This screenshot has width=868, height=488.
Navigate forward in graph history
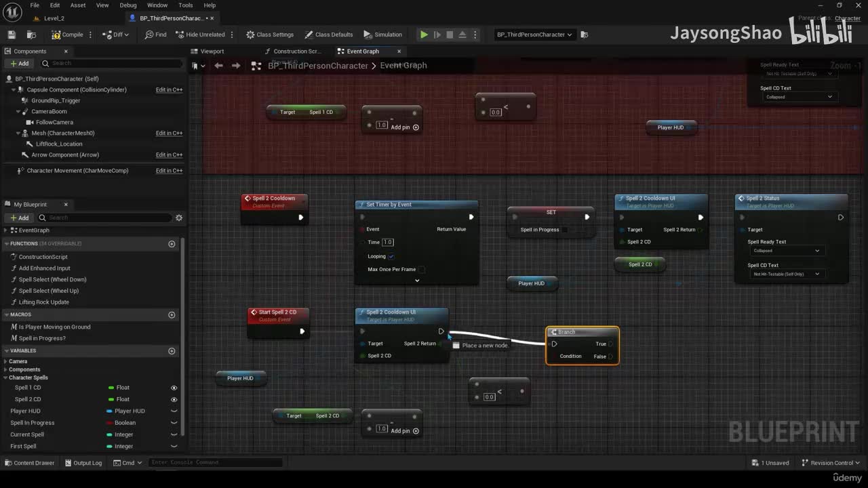(x=236, y=66)
